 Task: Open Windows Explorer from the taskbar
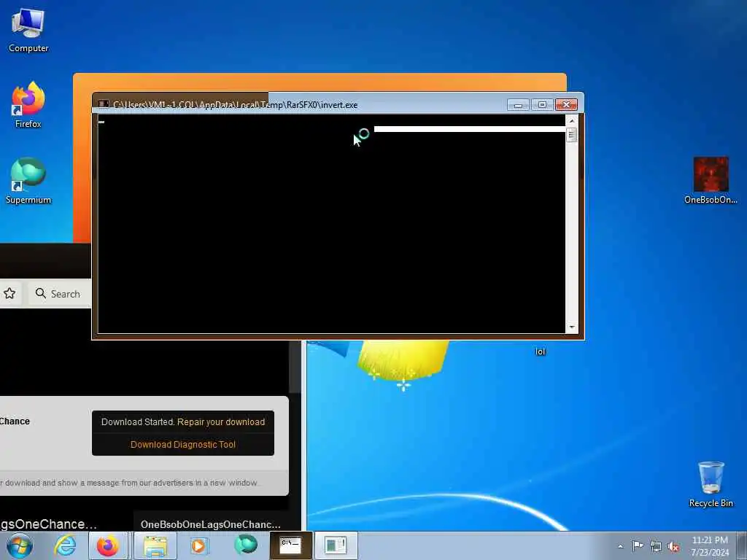click(x=155, y=545)
